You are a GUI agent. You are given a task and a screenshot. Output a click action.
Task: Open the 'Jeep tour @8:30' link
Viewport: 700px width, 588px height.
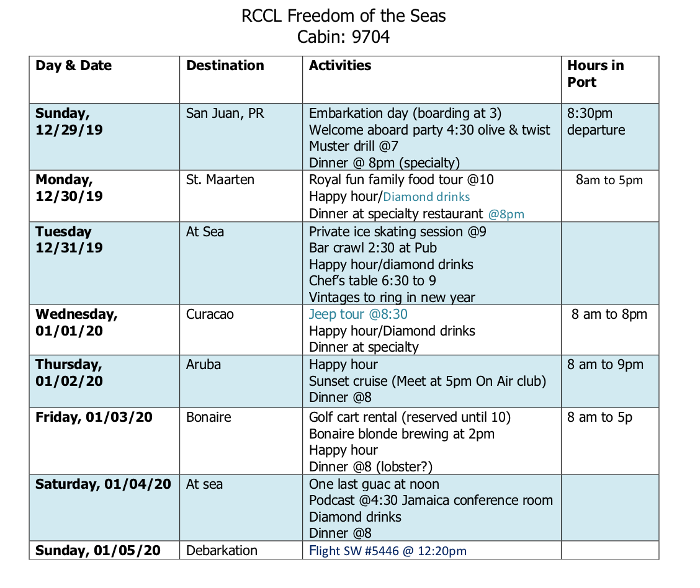click(x=358, y=314)
